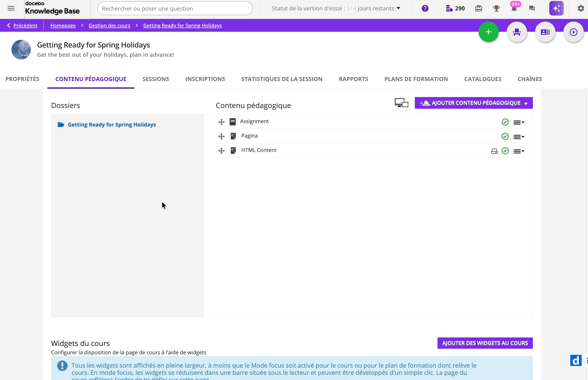This screenshot has width=588, height=380.
Task: Click Ajouter des Widgets au Cours
Action: [x=485, y=343]
